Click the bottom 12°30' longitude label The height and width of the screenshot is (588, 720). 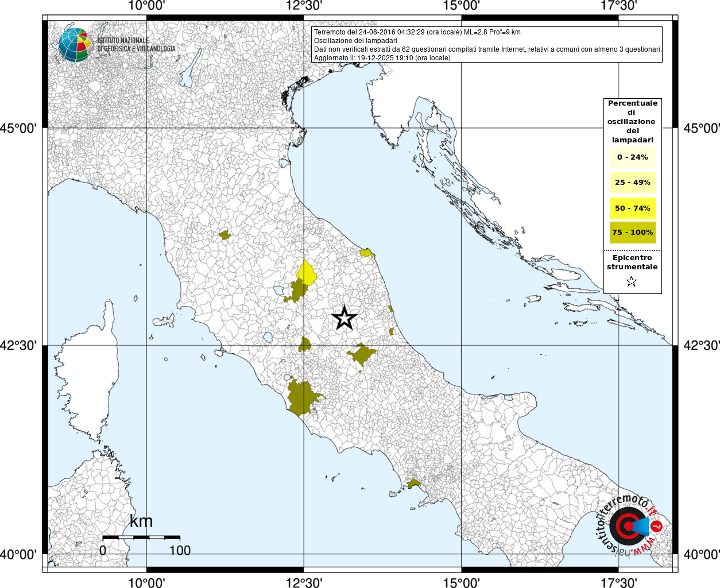304,582
